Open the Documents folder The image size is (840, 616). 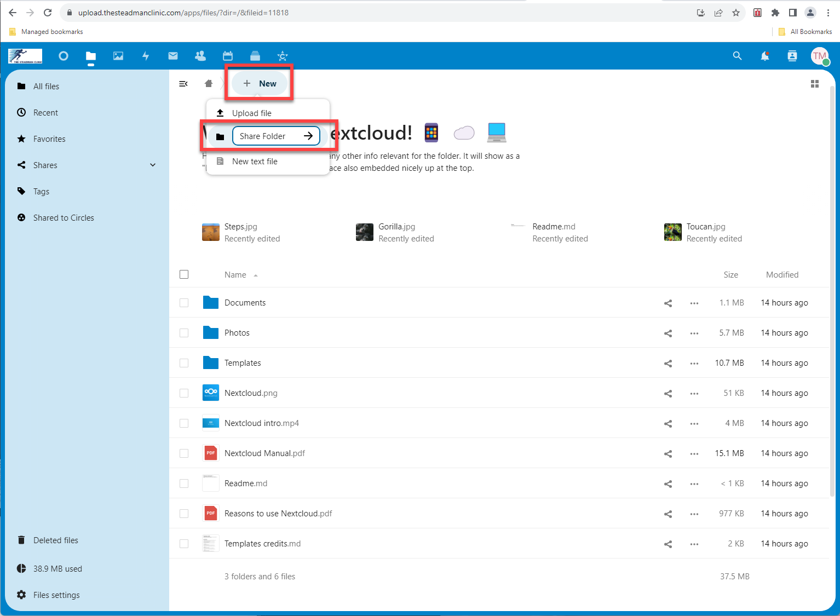[245, 303]
